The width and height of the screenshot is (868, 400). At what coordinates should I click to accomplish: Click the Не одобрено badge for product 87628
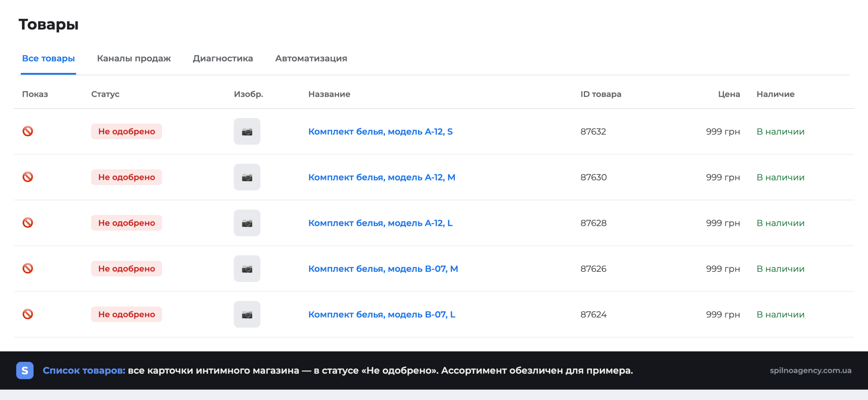[126, 223]
